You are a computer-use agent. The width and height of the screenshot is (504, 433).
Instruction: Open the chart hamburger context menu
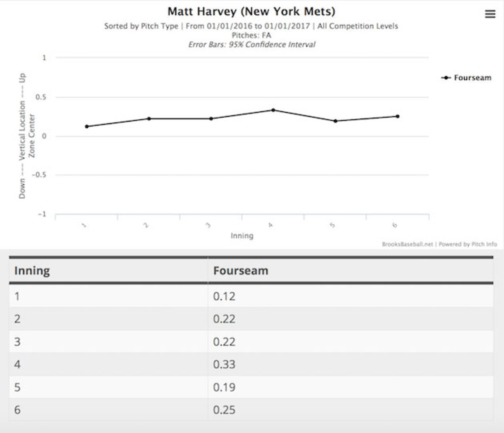490,14
